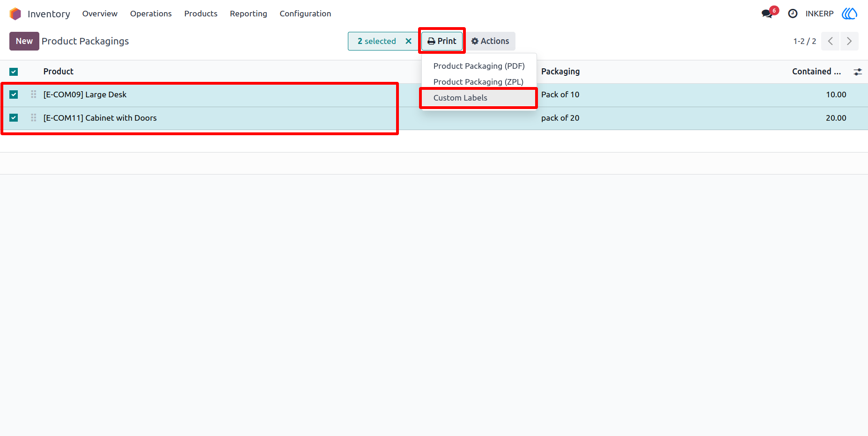Click the 1-2 / 2 pager counter
Viewport: 868px width, 436px height.
click(805, 41)
